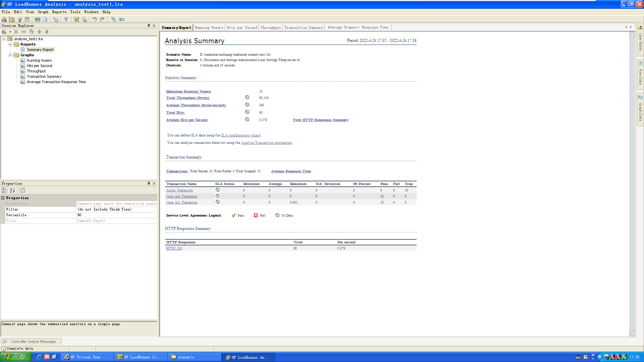644x362 pixels.
Task: Click the Redo arrow toolbar icon
Action: (102, 19)
